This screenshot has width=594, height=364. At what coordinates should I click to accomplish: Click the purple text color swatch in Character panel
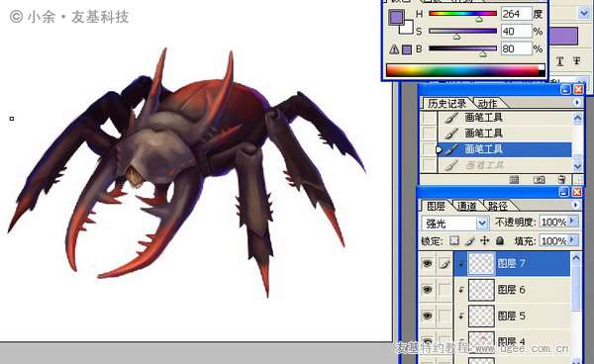tap(563, 36)
